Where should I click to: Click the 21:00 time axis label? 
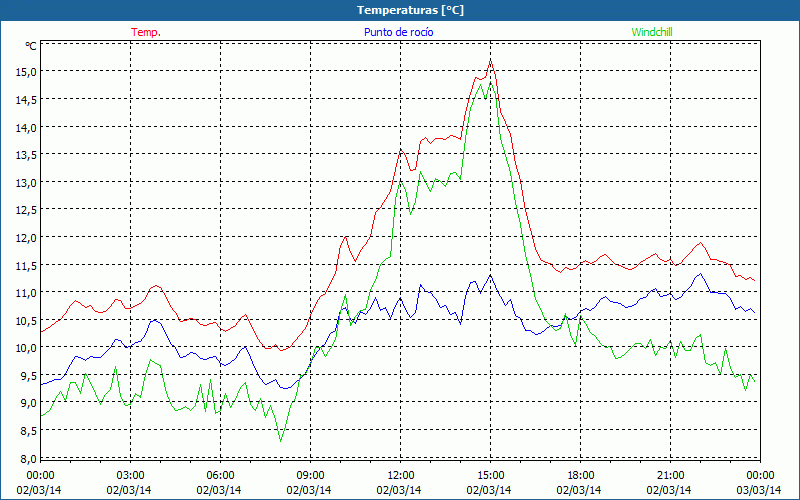(x=670, y=476)
